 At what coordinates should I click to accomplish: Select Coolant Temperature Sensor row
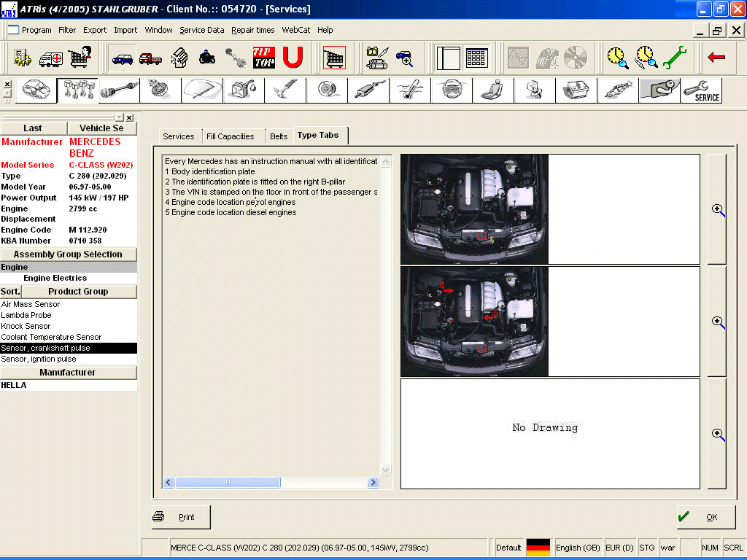[69, 337]
